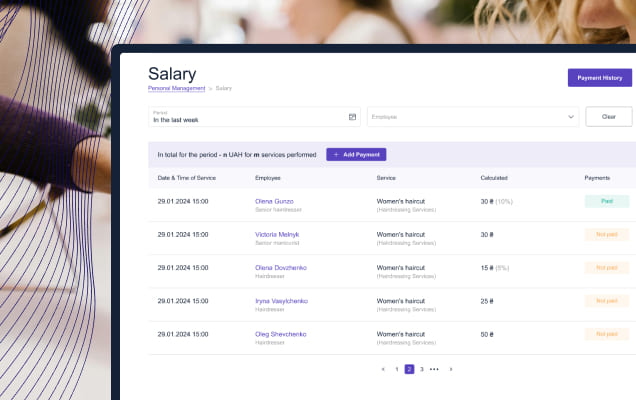Image resolution: width=636 pixels, height=400 pixels.
Task: Open the calendar icon in Period field
Action: (x=352, y=117)
